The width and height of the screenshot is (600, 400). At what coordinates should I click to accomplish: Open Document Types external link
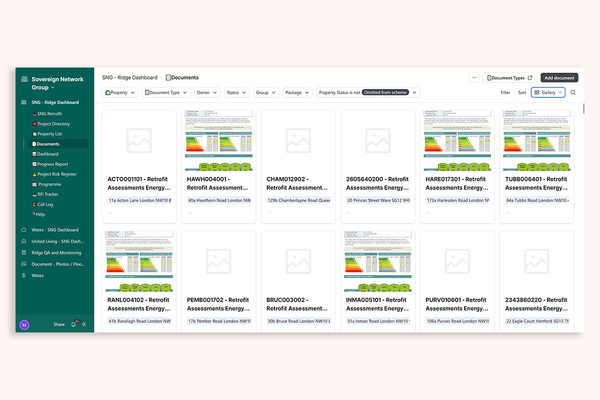point(510,77)
